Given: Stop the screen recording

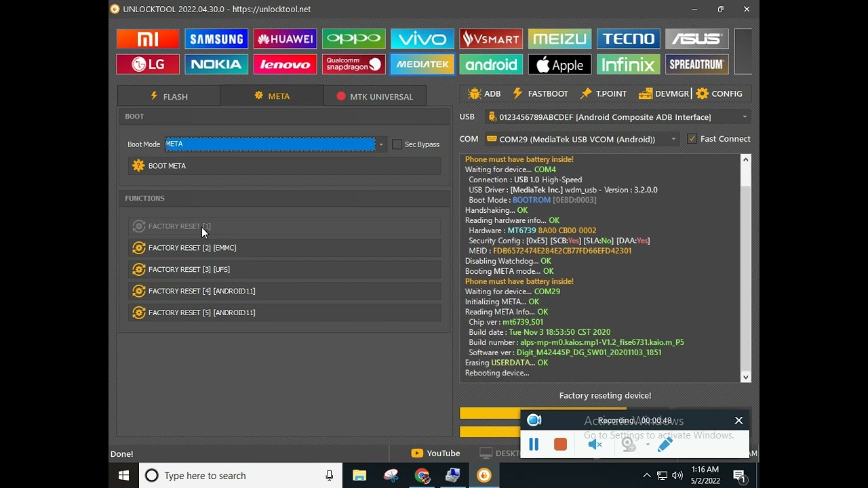Looking at the screenshot, I should coord(560,445).
